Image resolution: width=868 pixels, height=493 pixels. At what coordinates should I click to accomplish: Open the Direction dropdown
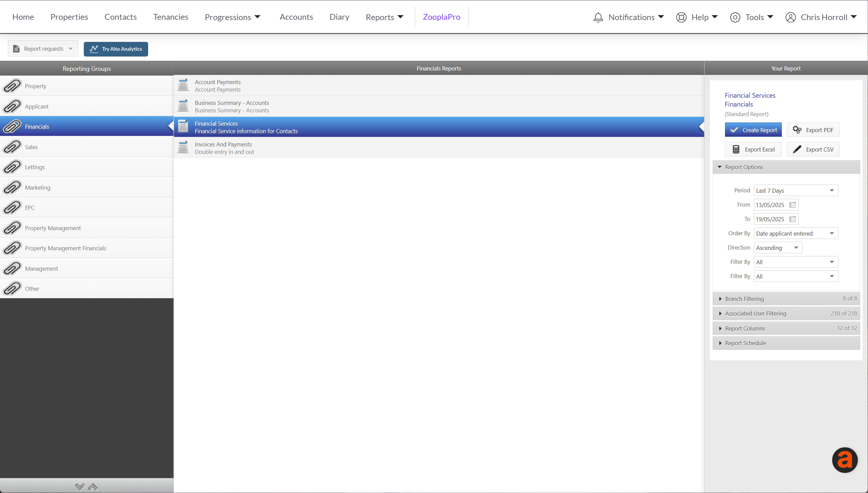pyautogui.click(x=778, y=248)
